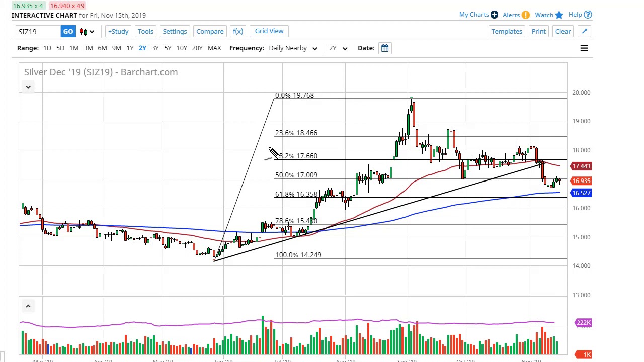Click the 16.527 blue moving average label

[581, 193]
